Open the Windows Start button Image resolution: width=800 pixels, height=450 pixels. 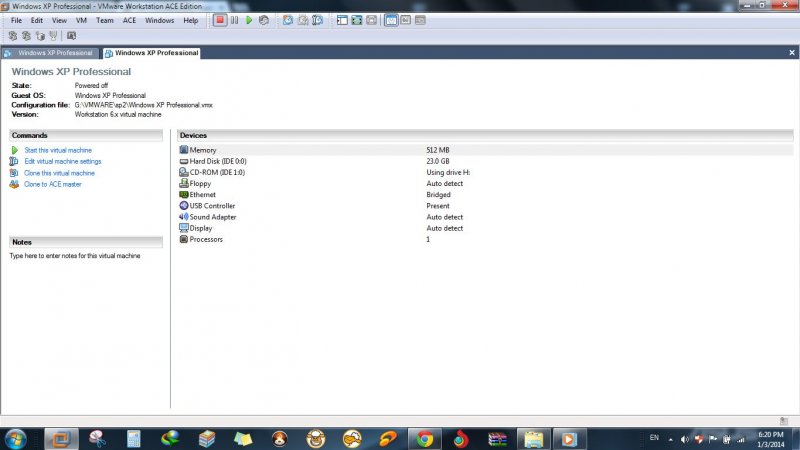(x=15, y=439)
